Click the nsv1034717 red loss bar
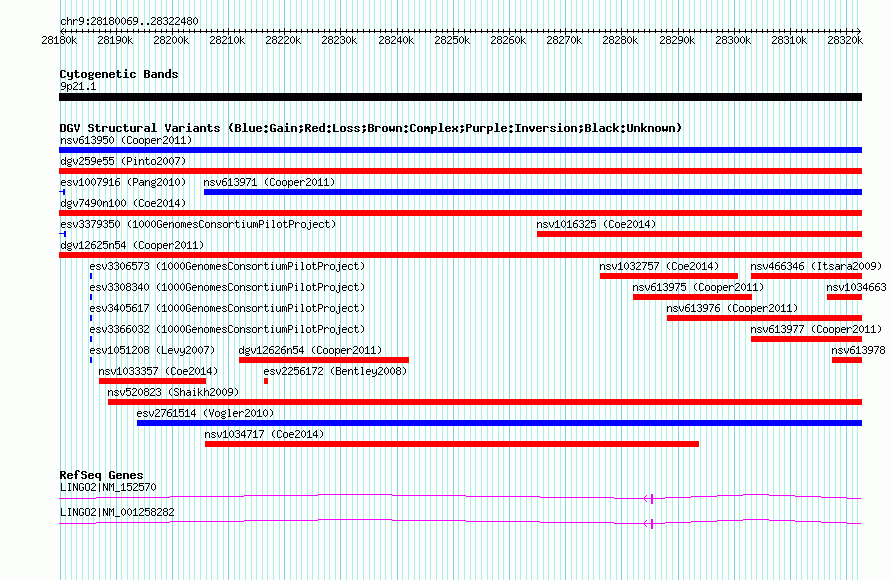Screen dimensions: 890x580 tap(452, 444)
